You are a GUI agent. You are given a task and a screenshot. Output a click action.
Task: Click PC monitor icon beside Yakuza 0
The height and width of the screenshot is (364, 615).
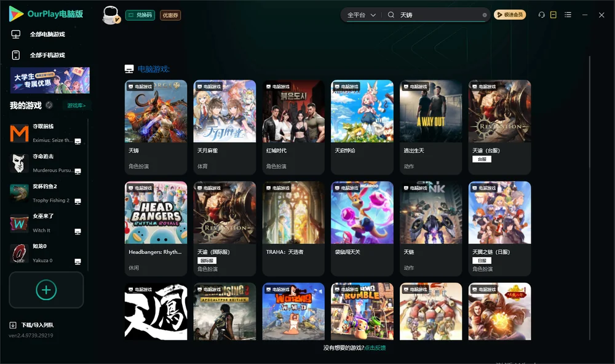click(77, 262)
